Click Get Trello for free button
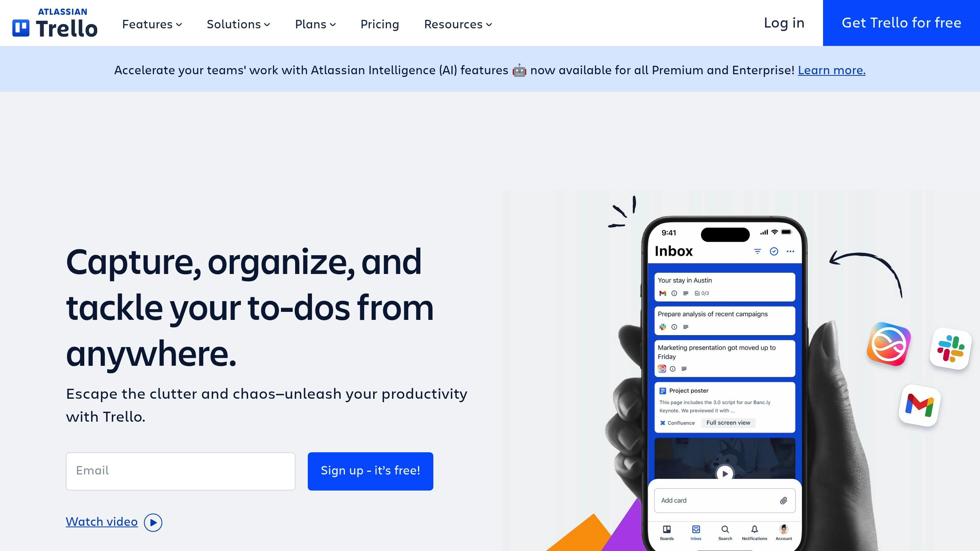The image size is (980, 551). (x=901, y=22)
